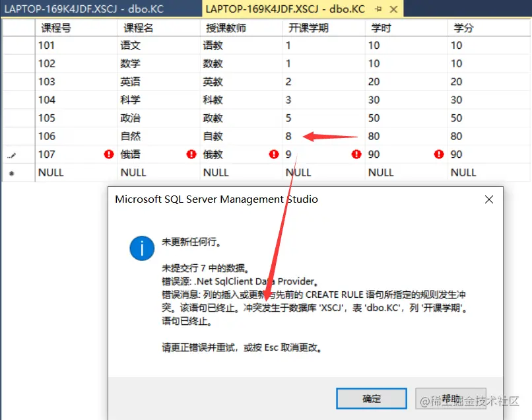
Task: Select cell 102 in 课程号 column
Action: 77,63
